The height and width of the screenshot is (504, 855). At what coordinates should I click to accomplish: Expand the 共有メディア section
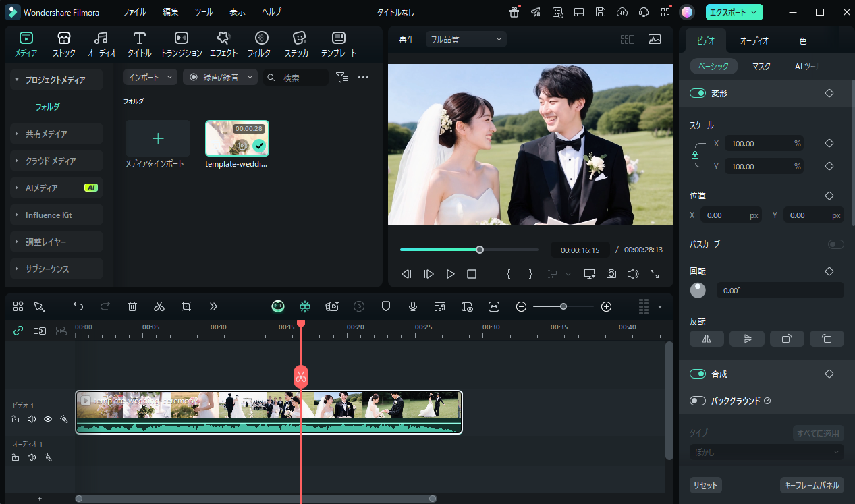coord(57,134)
